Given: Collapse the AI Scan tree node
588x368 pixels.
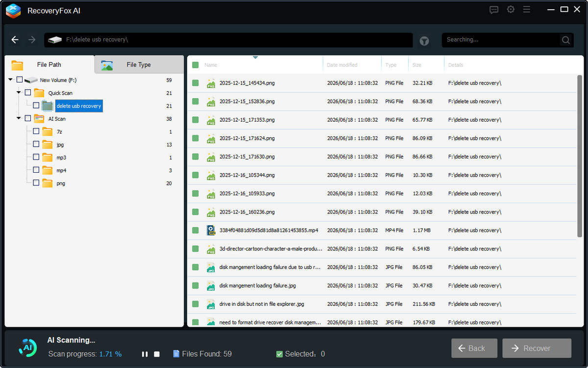Looking at the screenshot, I should tap(19, 118).
